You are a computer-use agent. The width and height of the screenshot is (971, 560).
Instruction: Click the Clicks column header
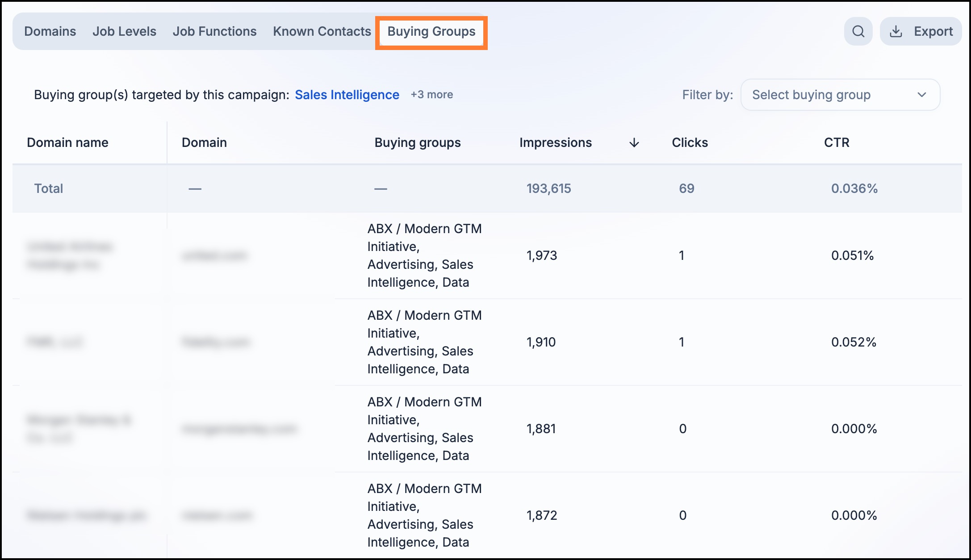(x=690, y=142)
